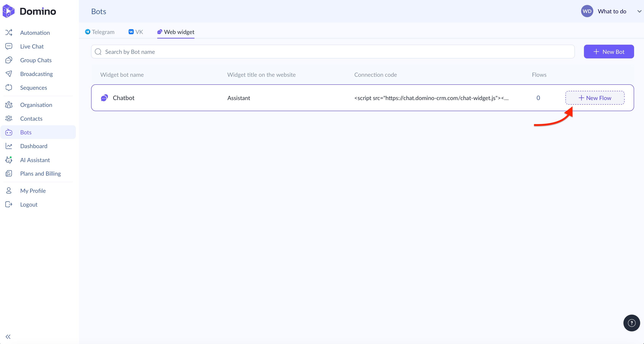This screenshot has height=344, width=644.
Task: Click the Web widget tab icon
Action: [160, 32]
